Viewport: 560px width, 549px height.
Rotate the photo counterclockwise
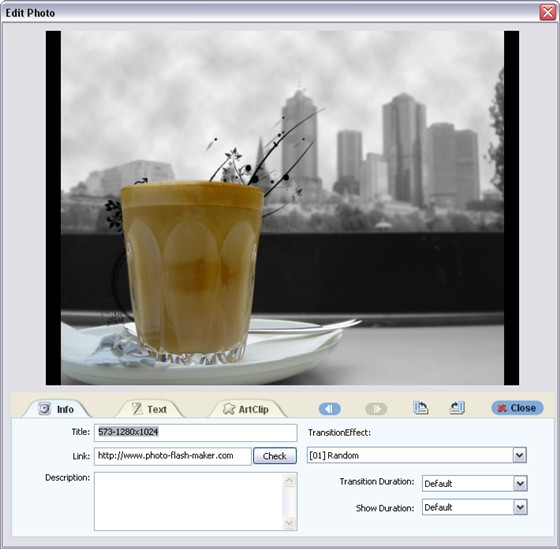point(420,408)
